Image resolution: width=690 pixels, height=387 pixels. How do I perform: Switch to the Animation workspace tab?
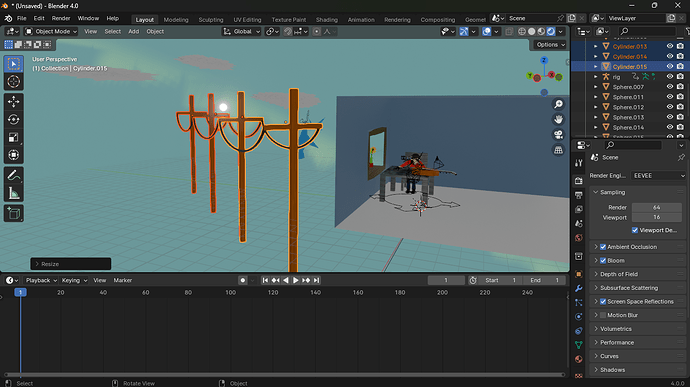[x=361, y=20]
